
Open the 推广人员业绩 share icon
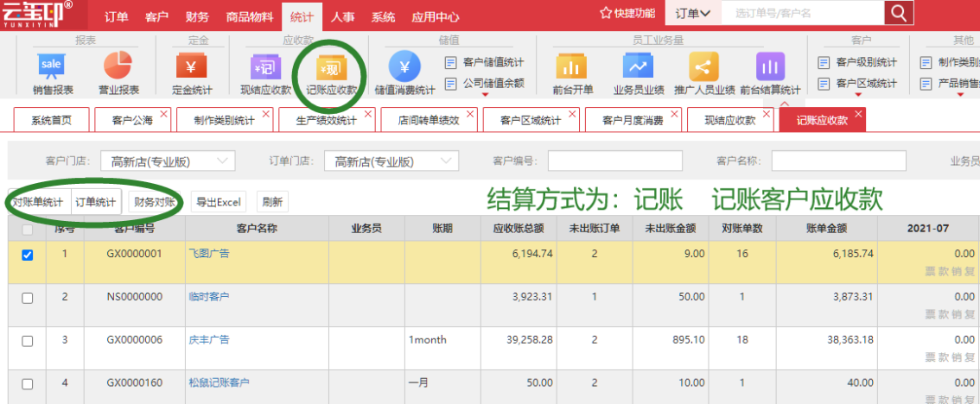click(703, 66)
